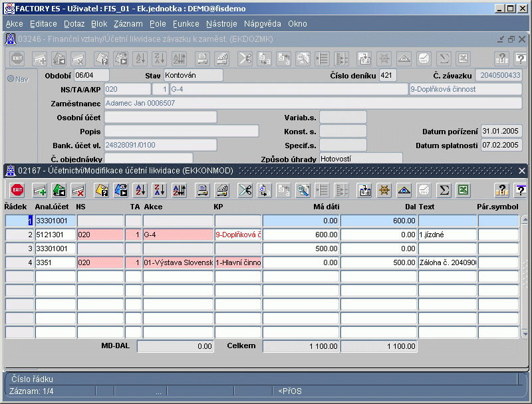The width and height of the screenshot is (532, 404).
Task: Click the scissors cut icon in EKKONMOD toolbar
Action: [x=245, y=191]
